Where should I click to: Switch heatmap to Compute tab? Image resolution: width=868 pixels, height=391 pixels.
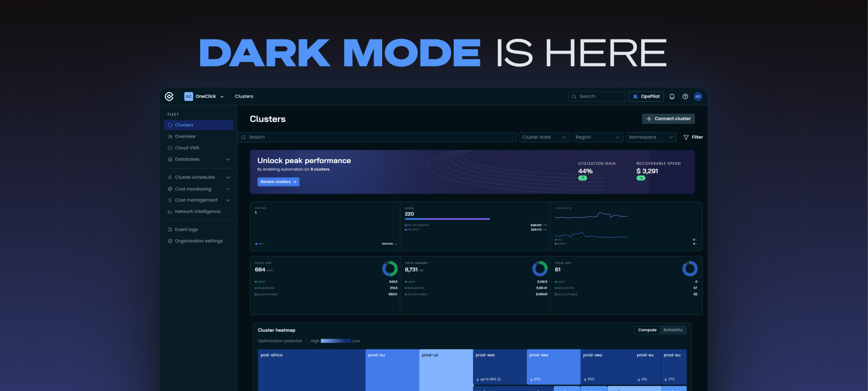647,330
